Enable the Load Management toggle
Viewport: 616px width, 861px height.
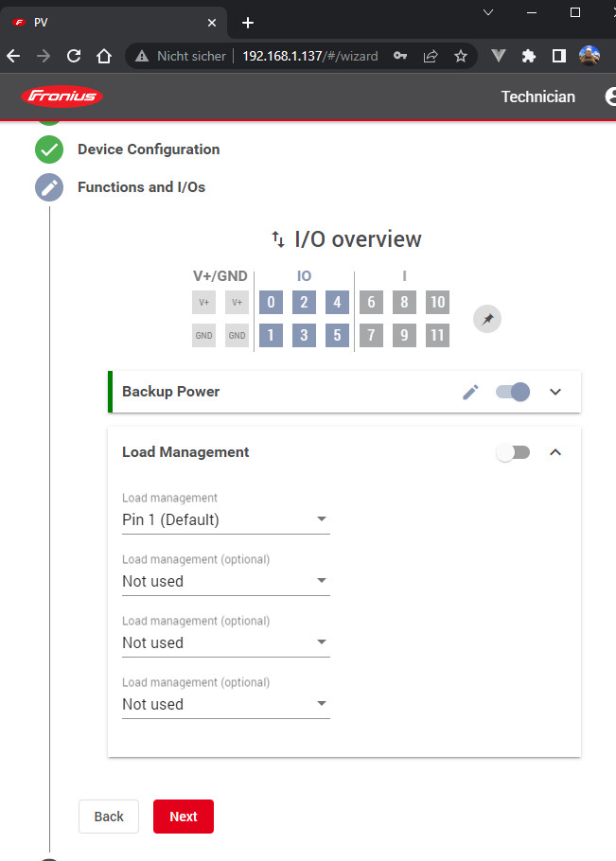point(513,452)
